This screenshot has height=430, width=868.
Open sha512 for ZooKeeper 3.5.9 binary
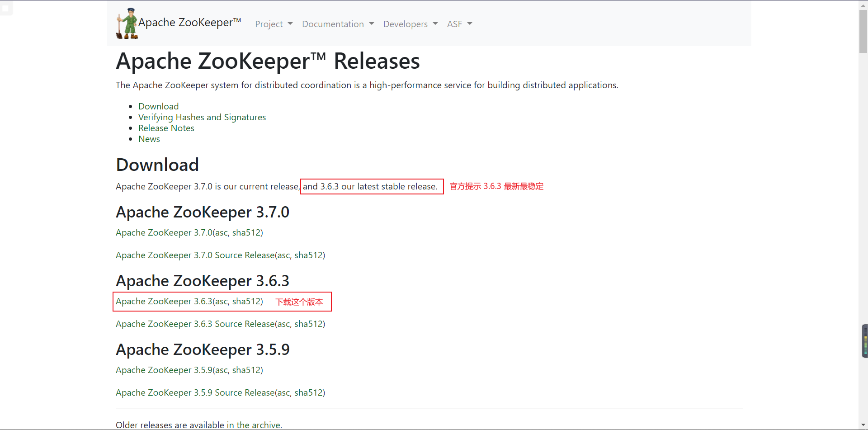tap(246, 370)
